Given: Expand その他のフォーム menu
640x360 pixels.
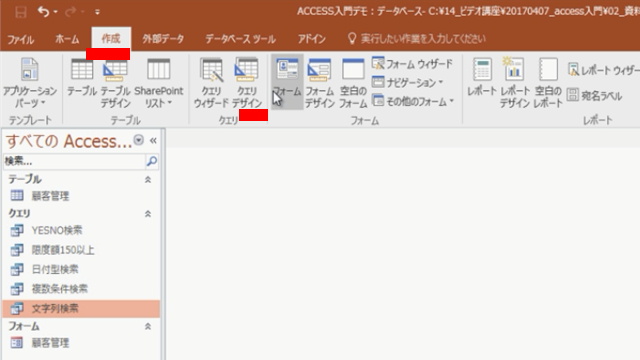Looking at the screenshot, I should pyautogui.click(x=413, y=101).
